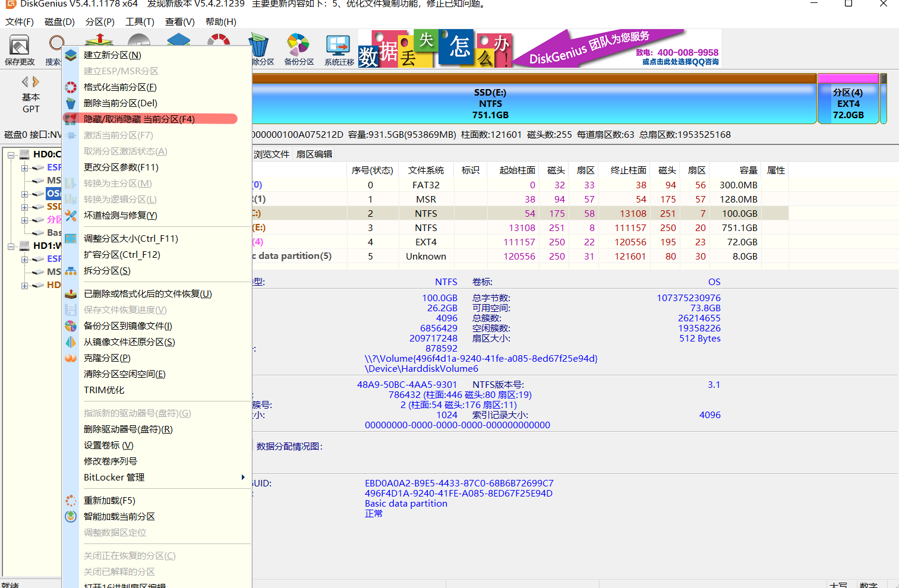Click the Delete Partition trash-bin toolbar icon
The height and width of the screenshot is (588, 899).
[x=258, y=46]
